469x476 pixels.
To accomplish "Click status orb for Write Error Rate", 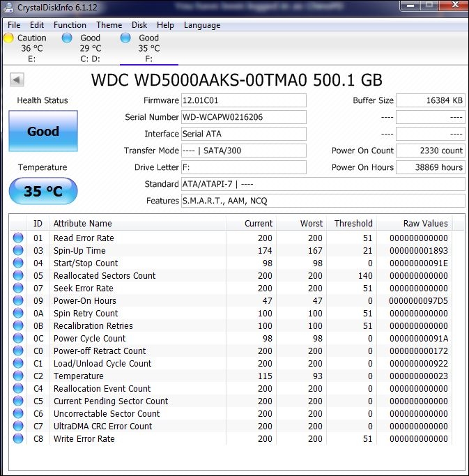I will pos(18,438).
